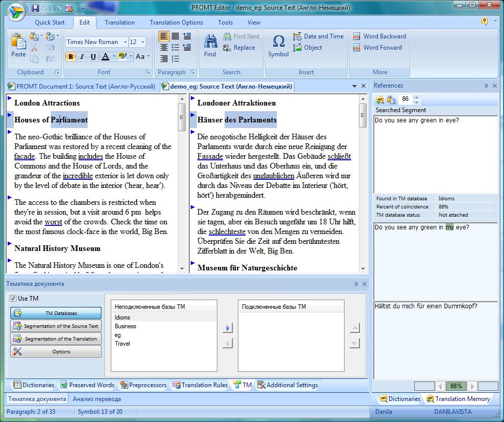Open the Translation Rules tab
The height and width of the screenshot is (422, 504).
point(200,385)
